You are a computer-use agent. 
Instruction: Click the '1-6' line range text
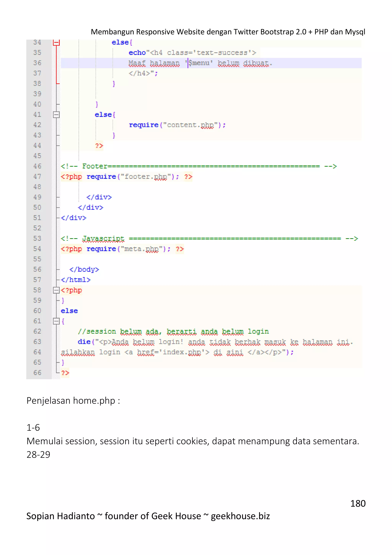(33, 428)
